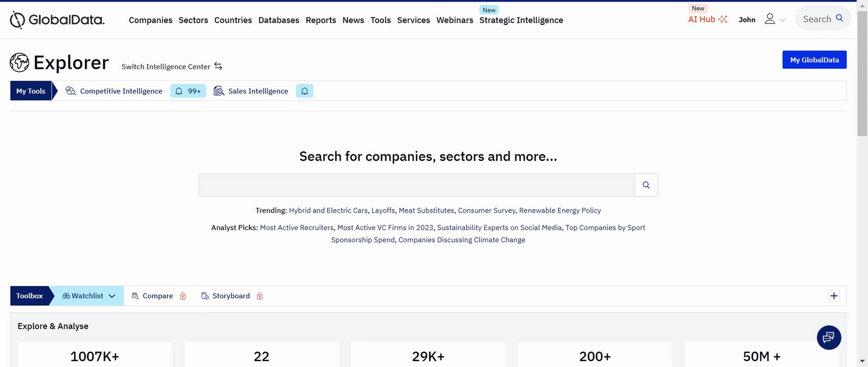This screenshot has height=367, width=868.
Task: Click the Sales Intelligence notification bell
Action: [304, 91]
